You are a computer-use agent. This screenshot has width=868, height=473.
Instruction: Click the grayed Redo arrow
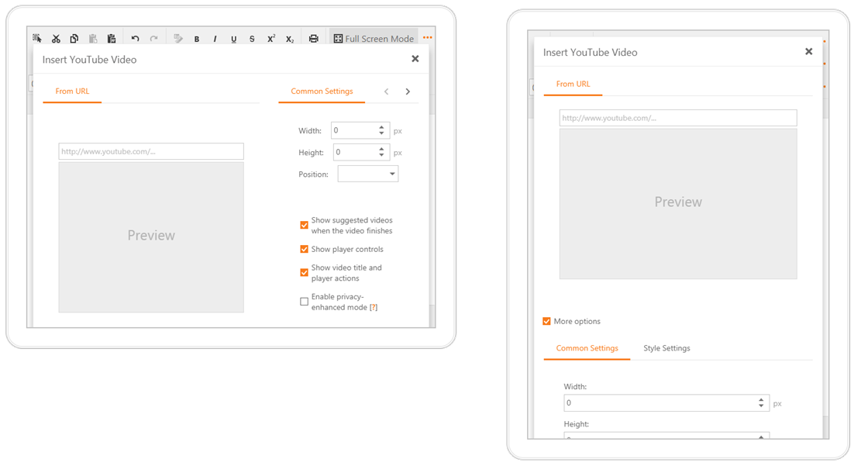[x=154, y=39]
